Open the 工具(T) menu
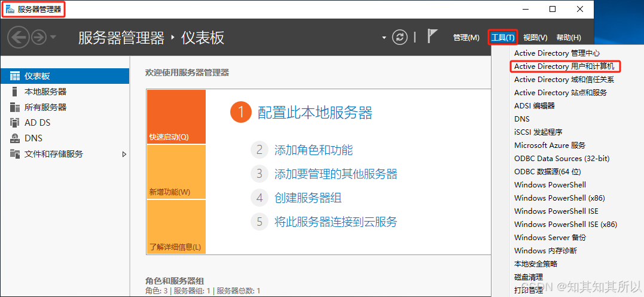This screenshot has width=644, height=297. pyautogui.click(x=503, y=38)
